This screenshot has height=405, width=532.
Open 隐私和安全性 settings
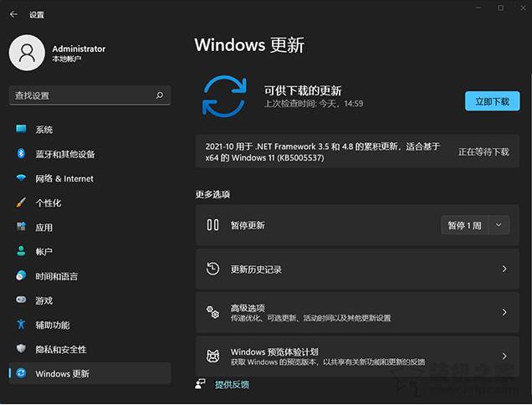click(90, 349)
